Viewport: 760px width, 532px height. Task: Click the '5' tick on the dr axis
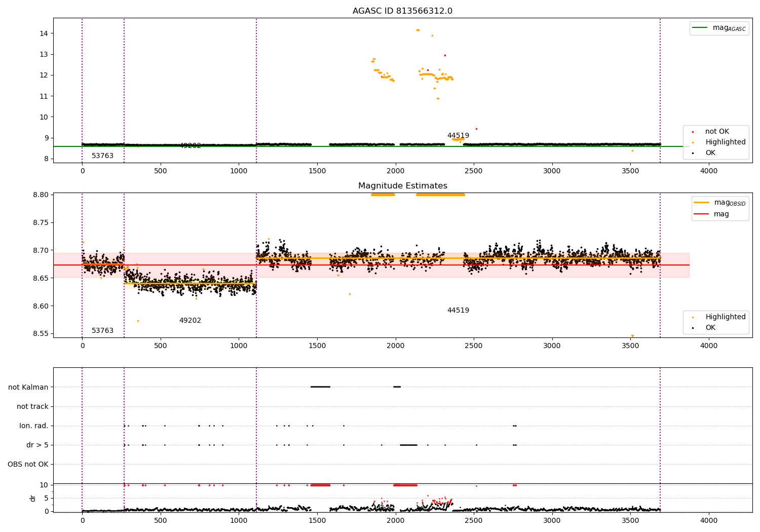pyautogui.click(x=46, y=499)
